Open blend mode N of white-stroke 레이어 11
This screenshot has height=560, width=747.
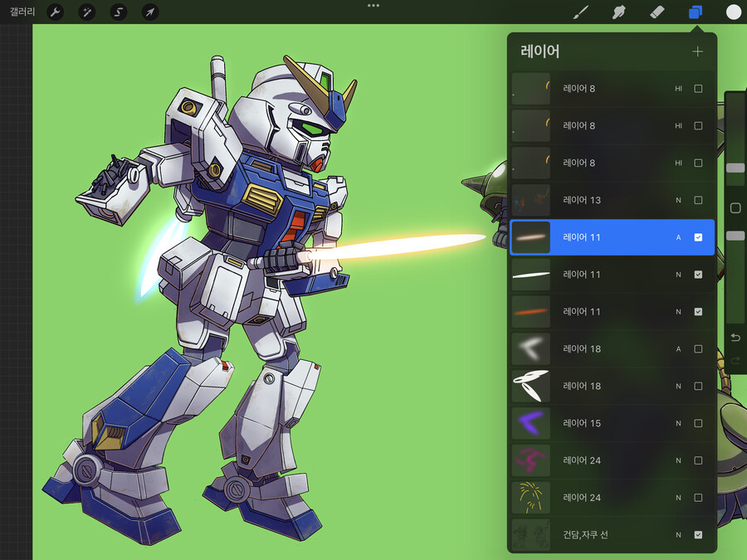[678, 275]
